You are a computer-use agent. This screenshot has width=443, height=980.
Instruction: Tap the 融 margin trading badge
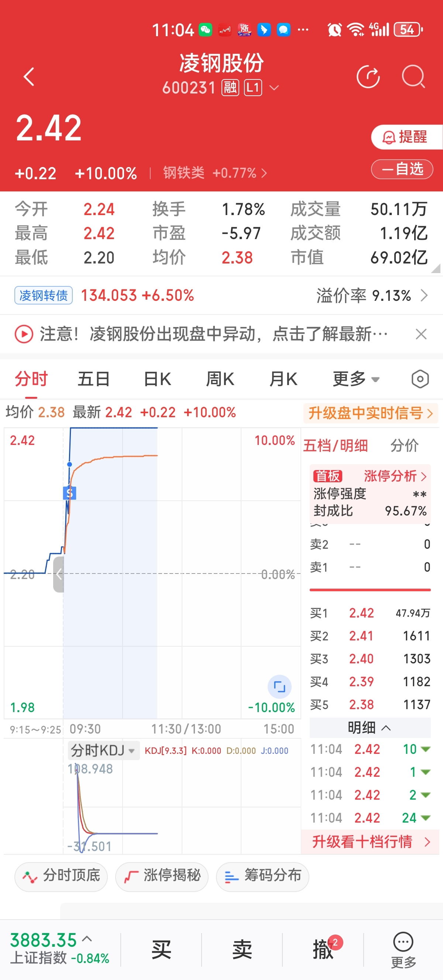pyautogui.click(x=230, y=88)
